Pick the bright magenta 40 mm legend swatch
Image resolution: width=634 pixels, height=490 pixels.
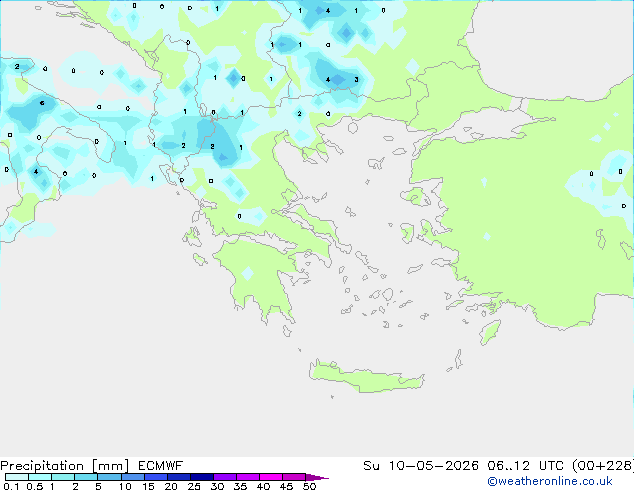pos(271,477)
